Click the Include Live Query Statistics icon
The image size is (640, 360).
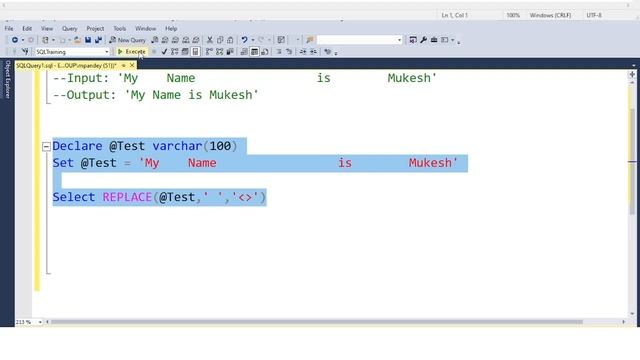[220, 52]
